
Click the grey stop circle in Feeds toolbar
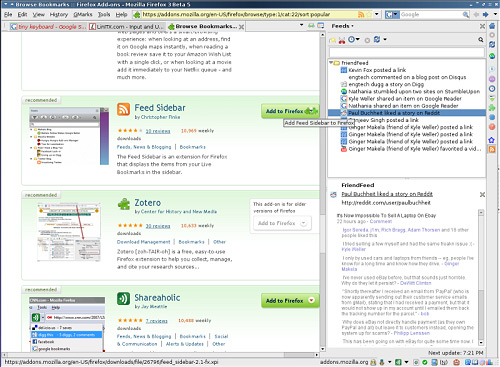pos(367,40)
